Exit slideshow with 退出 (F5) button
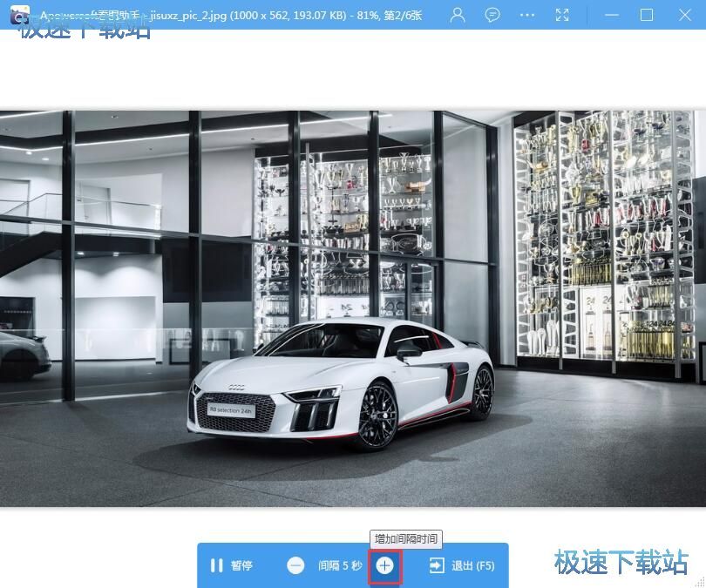The image size is (706, 588). 462,565
